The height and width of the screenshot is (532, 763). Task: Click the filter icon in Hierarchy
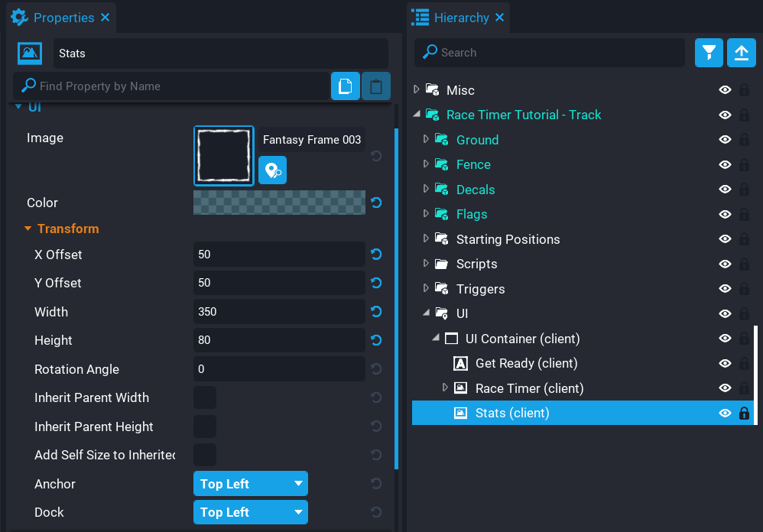coord(709,53)
